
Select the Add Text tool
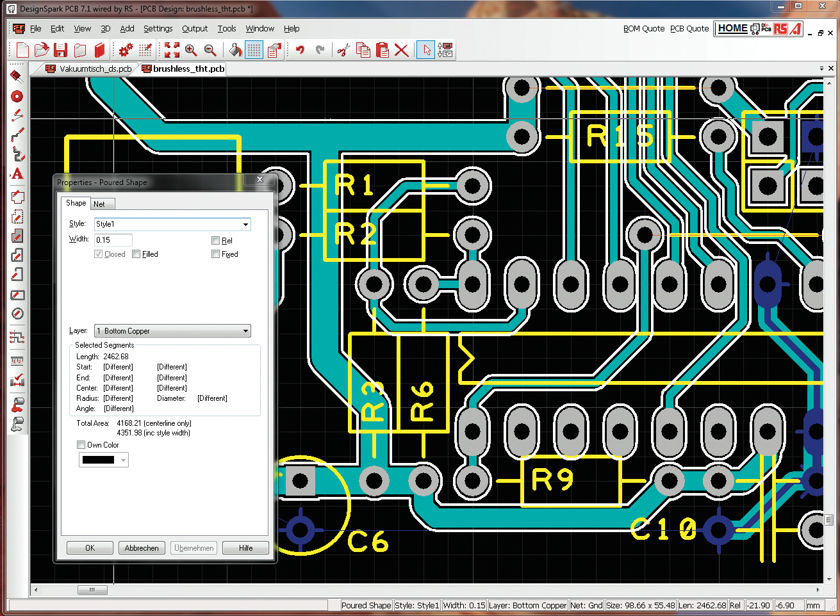pyautogui.click(x=17, y=174)
